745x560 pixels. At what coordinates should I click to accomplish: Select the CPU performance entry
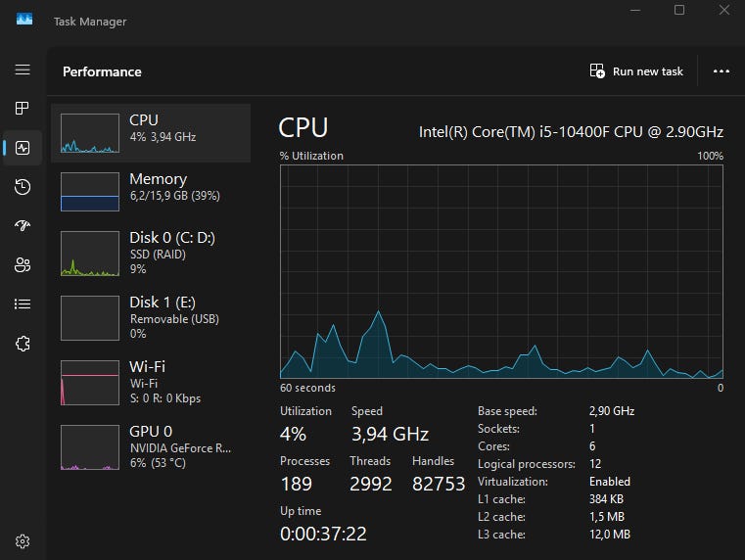(x=151, y=132)
